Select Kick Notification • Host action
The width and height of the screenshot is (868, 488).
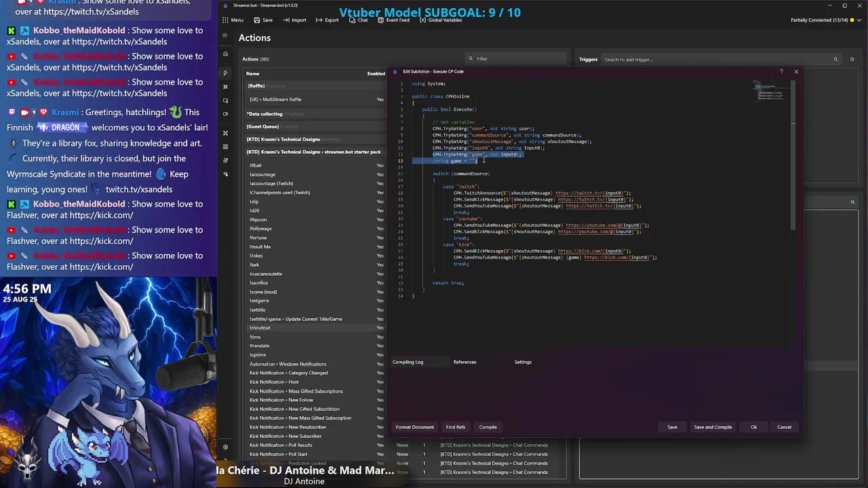click(315, 382)
